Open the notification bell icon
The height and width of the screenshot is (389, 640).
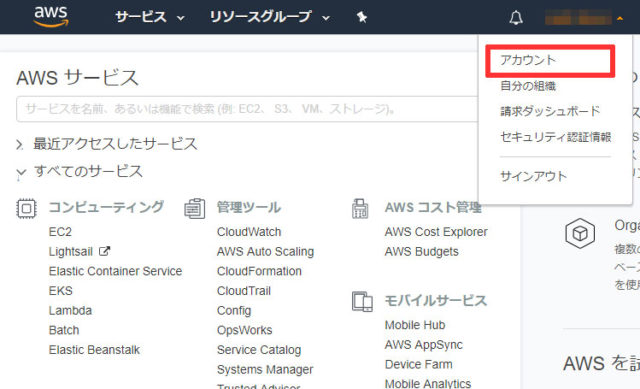click(516, 18)
